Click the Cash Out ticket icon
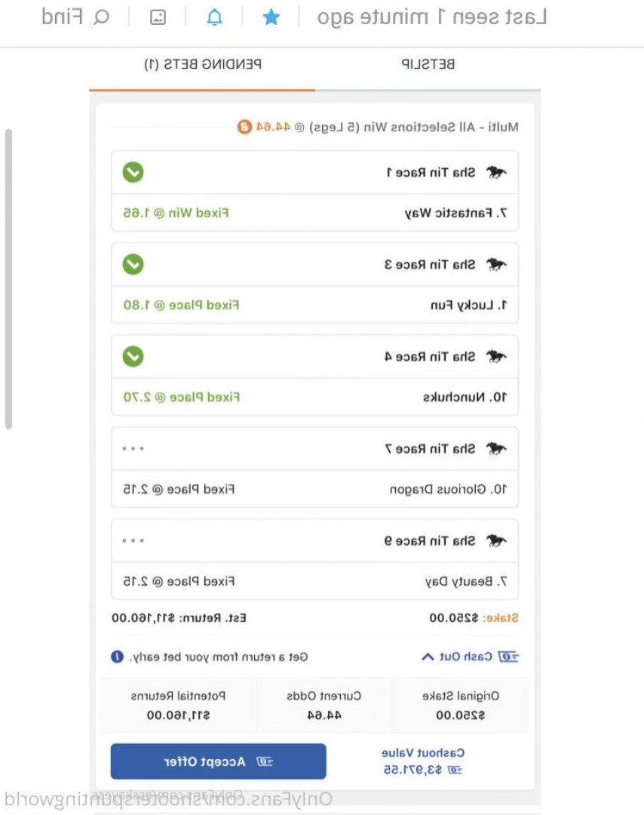This screenshot has height=815, width=644. 508,657
